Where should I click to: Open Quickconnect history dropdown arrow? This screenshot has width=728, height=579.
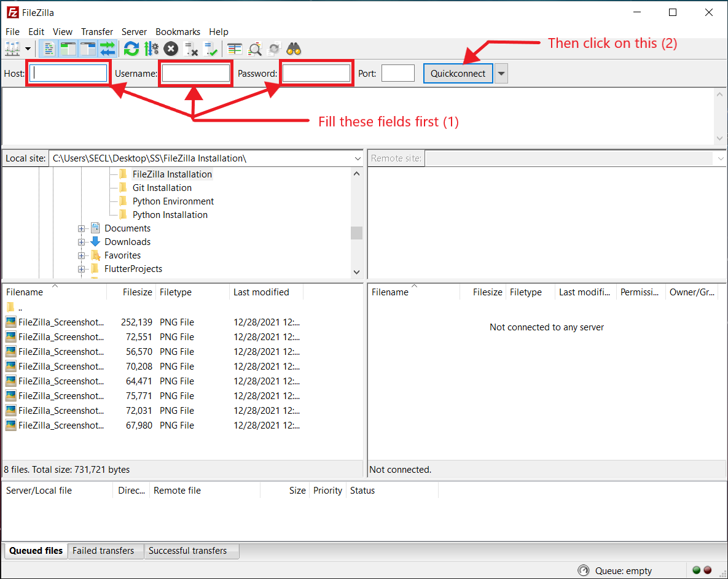point(501,73)
